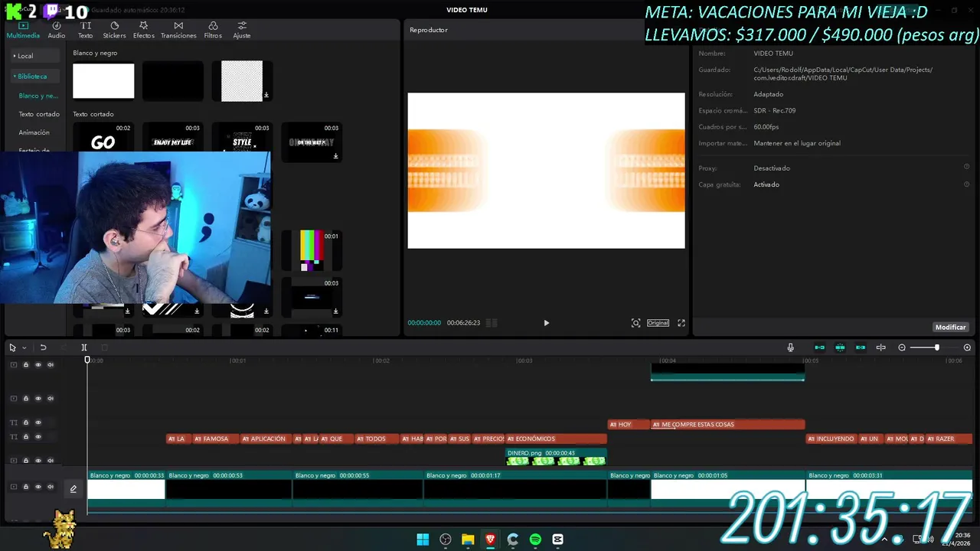Viewport: 980px width, 551px height.
Task: Click the Original ratio button
Action: tap(658, 323)
